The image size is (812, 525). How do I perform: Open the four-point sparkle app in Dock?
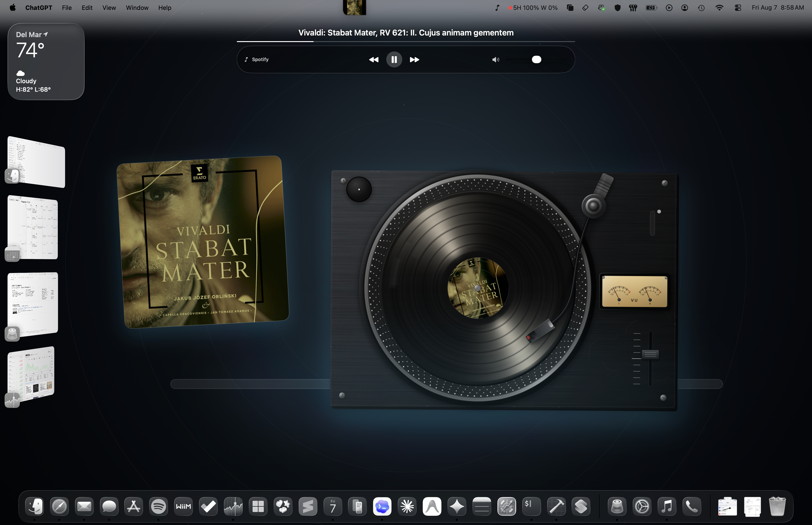coord(457,506)
